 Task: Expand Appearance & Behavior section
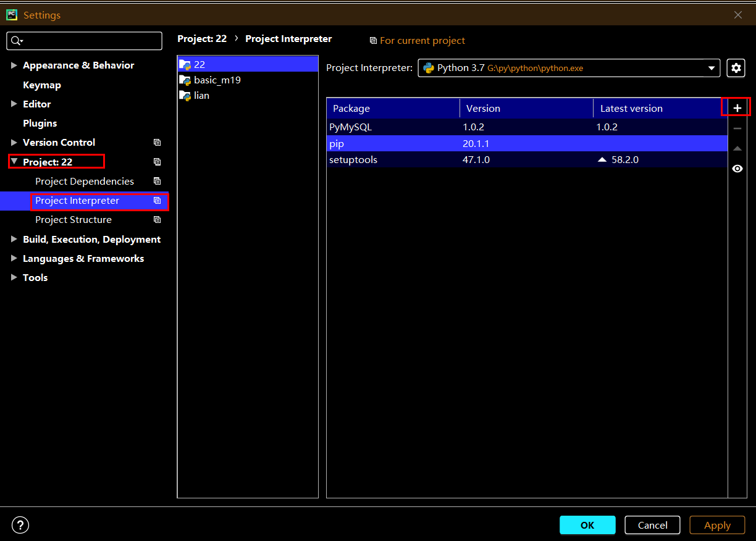point(14,65)
